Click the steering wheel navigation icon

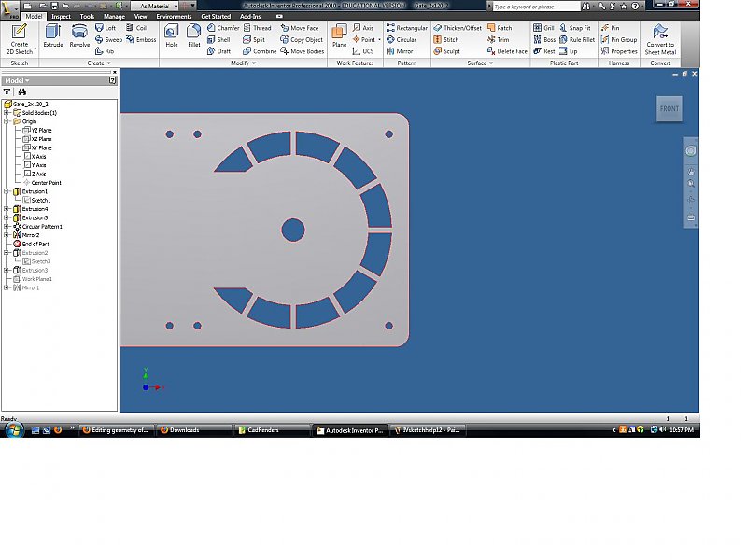coord(690,151)
